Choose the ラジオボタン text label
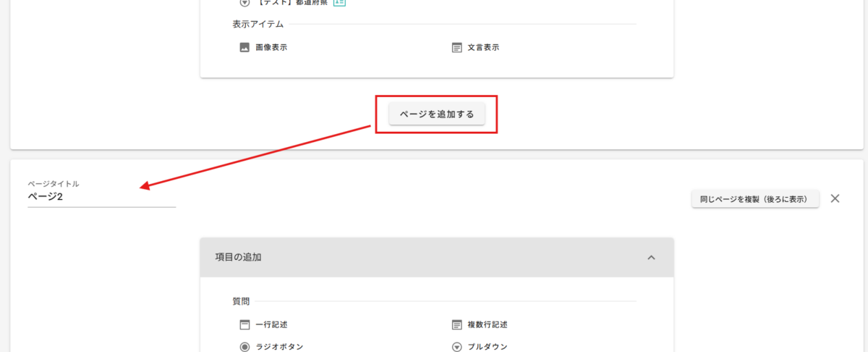The width and height of the screenshot is (868, 352). coord(279,347)
